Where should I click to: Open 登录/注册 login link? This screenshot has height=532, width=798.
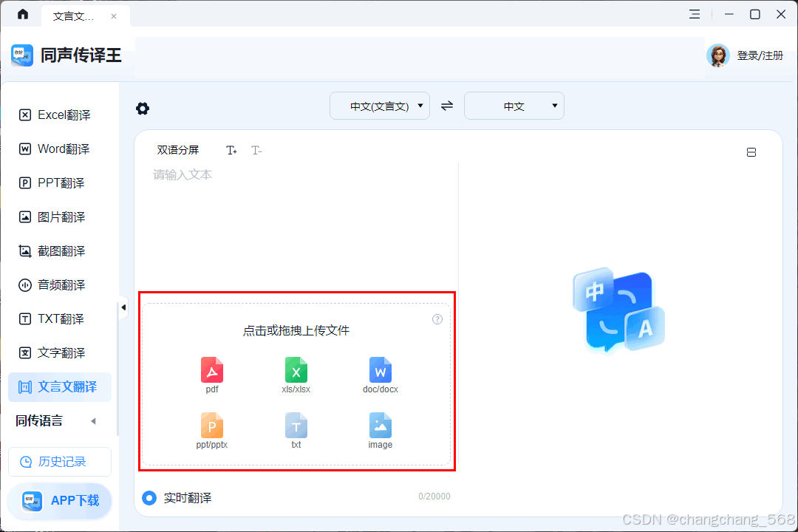(760, 55)
